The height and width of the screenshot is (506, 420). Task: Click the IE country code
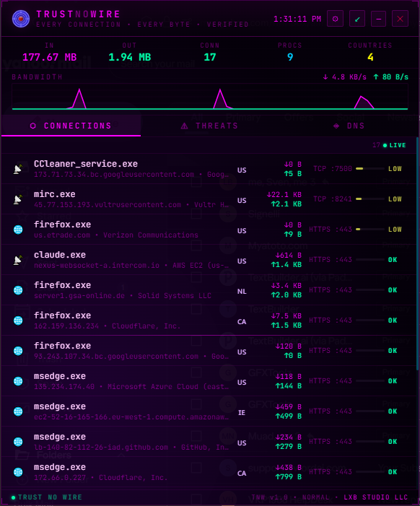[x=242, y=413]
